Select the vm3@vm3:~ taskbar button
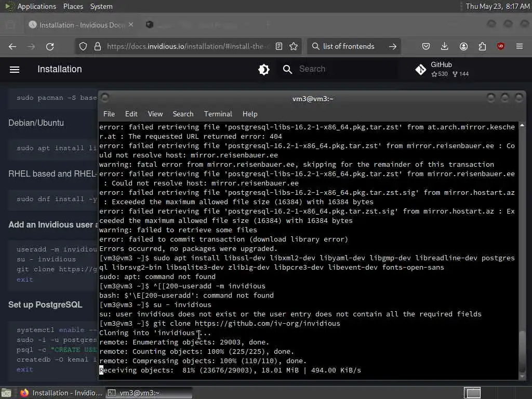The image size is (532, 399). click(x=149, y=393)
